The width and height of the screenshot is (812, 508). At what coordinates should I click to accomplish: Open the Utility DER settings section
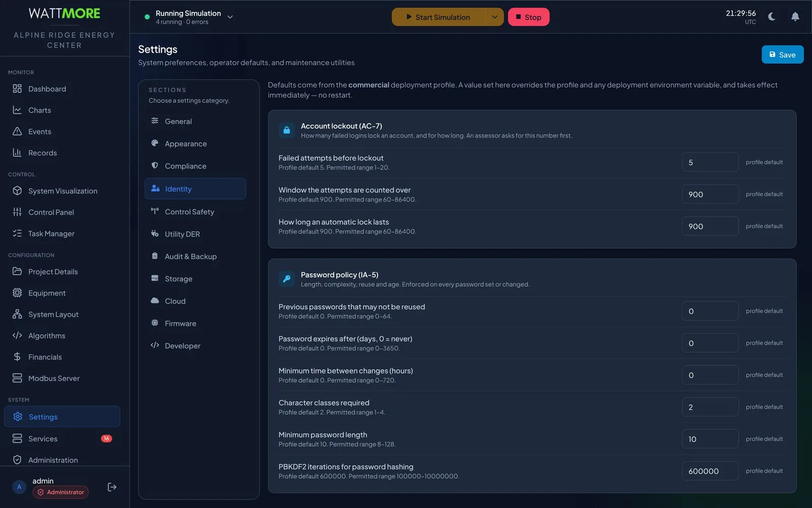tap(195, 234)
